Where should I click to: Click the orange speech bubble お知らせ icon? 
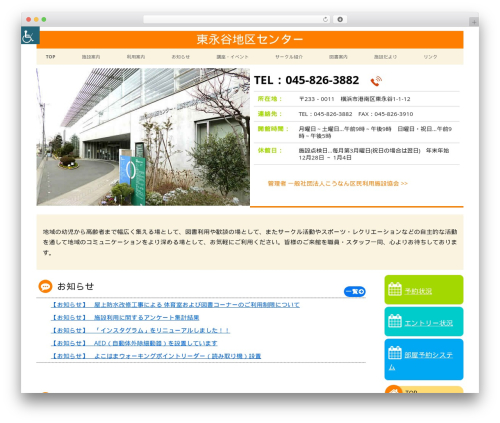[45, 286]
